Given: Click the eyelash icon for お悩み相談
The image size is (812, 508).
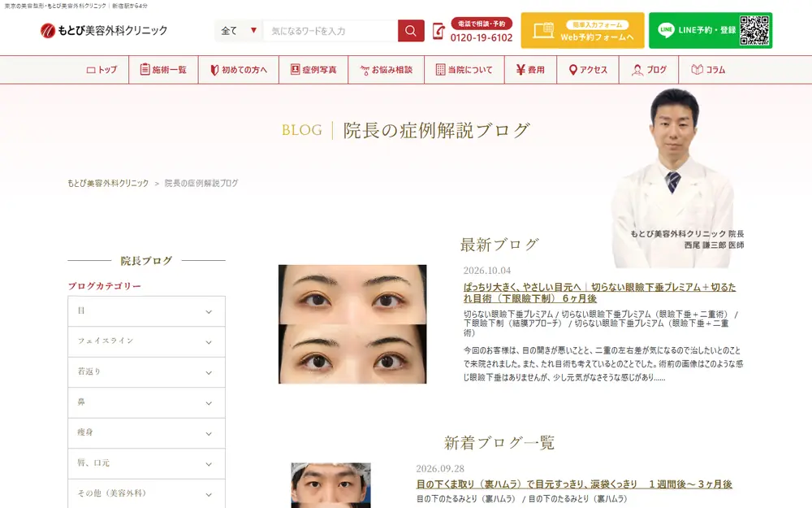Looking at the screenshot, I should click(x=365, y=70).
